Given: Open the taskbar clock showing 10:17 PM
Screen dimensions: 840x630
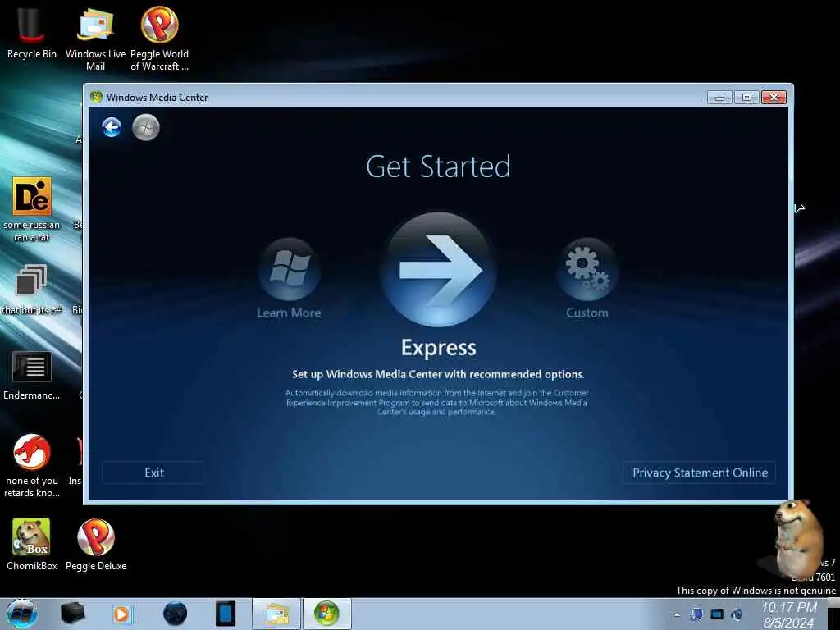Looking at the screenshot, I should 788,615.
